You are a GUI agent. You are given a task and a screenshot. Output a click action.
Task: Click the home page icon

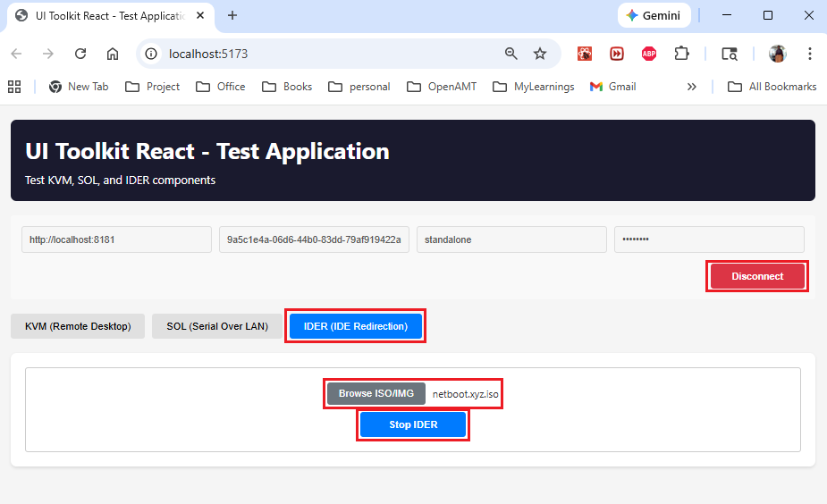click(113, 54)
